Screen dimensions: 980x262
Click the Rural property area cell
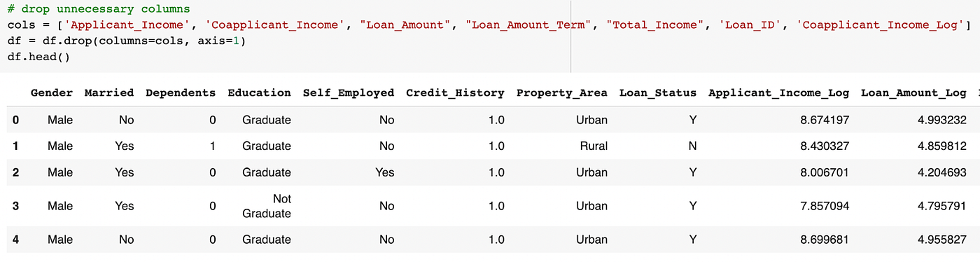click(594, 146)
